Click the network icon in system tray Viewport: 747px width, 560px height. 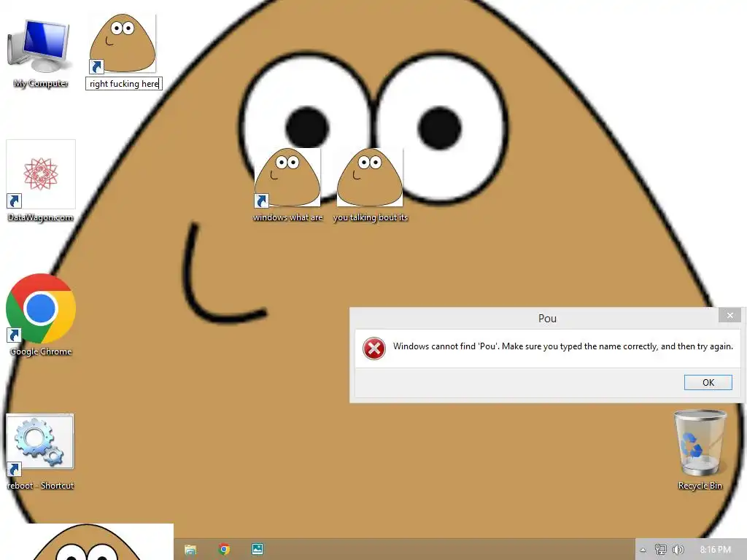coord(660,550)
